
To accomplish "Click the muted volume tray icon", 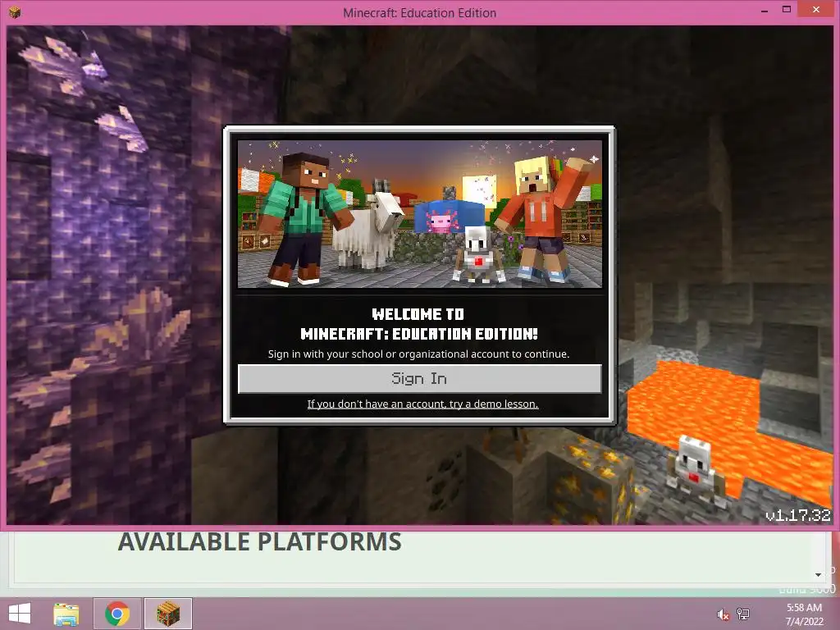I will coord(724,614).
